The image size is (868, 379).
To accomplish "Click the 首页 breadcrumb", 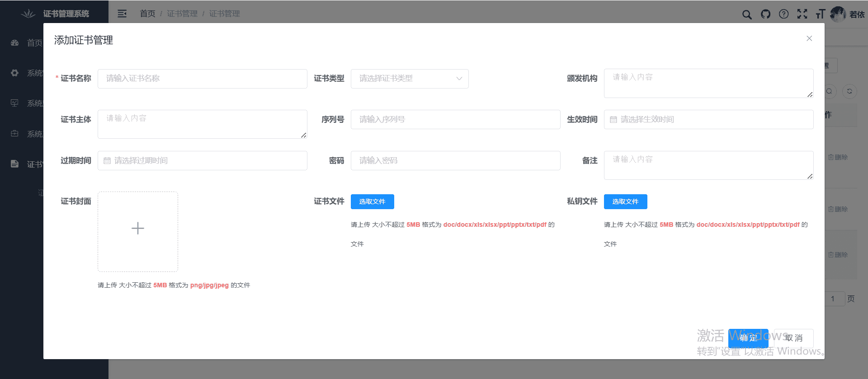I will tap(147, 14).
